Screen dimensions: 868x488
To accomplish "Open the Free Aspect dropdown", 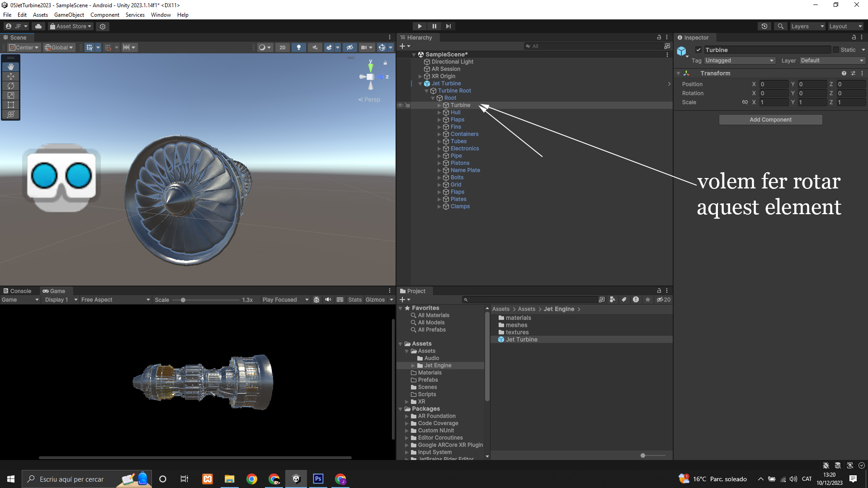I will click(115, 300).
